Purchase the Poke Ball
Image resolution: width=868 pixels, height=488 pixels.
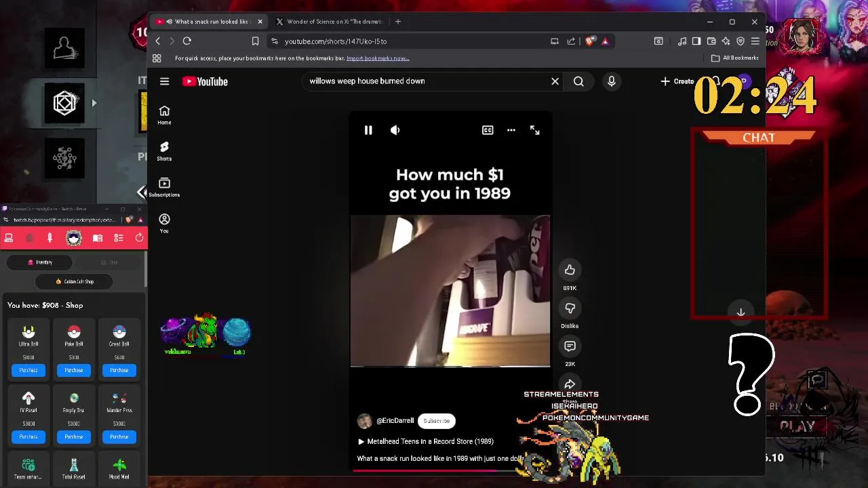(x=74, y=370)
